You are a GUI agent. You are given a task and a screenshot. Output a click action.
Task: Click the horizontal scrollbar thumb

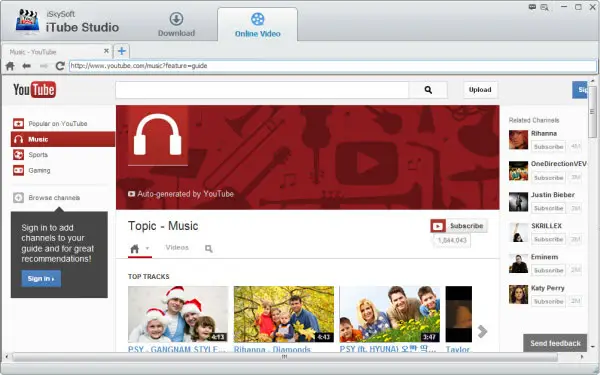tap(284, 357)
